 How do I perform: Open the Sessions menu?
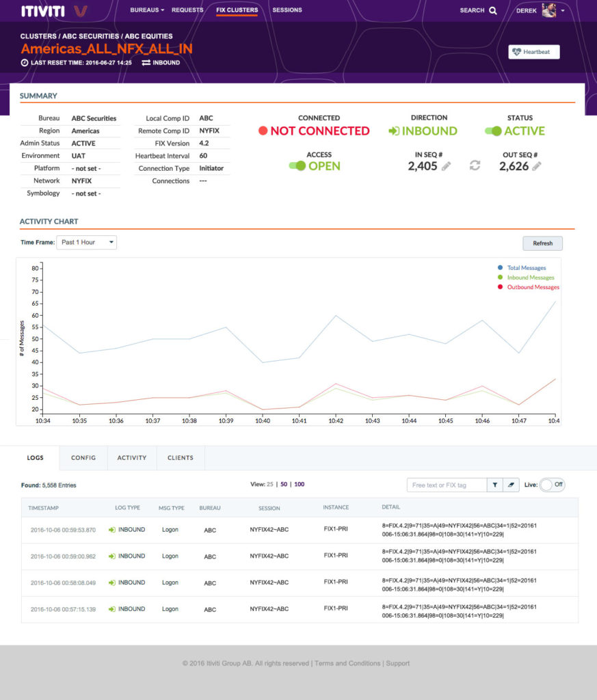[x=287, y=10]
